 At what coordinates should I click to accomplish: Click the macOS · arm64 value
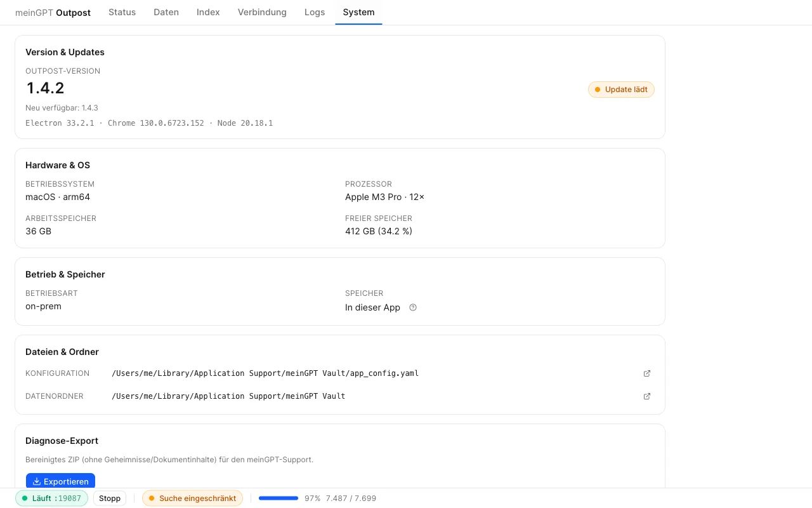pos(58,197)
